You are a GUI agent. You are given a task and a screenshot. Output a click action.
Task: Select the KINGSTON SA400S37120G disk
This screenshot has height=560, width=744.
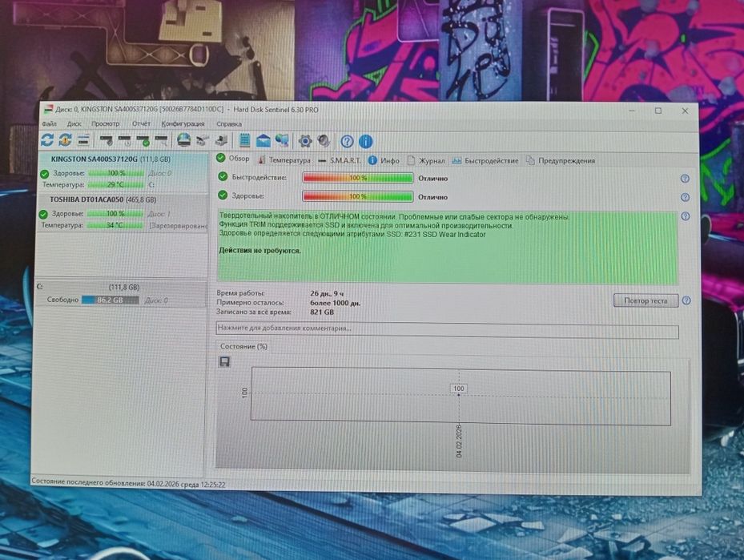point(123,171)
